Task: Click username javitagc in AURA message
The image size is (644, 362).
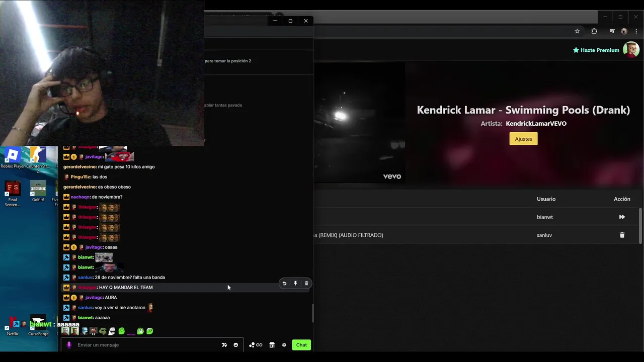Action: 94,298
